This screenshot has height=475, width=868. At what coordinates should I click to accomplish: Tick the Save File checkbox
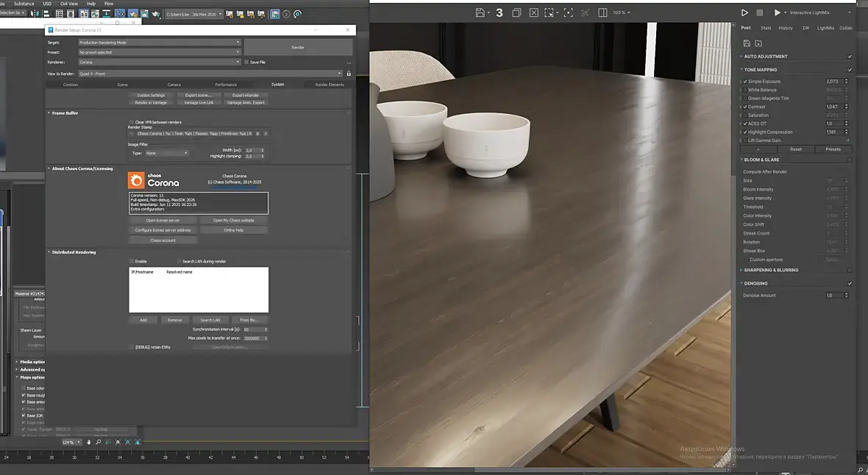[x=246, y=62]
